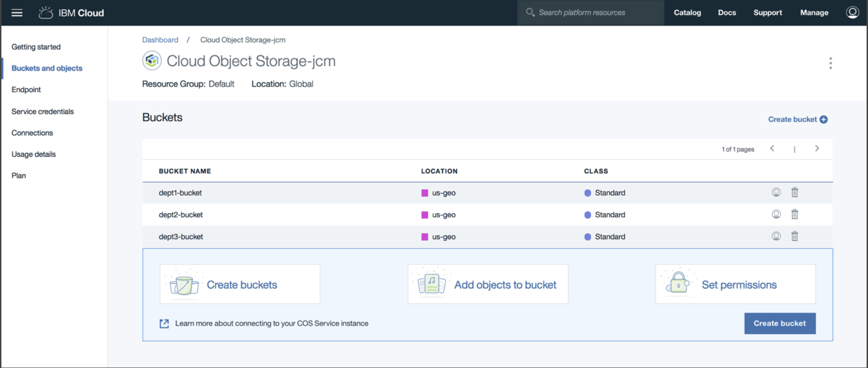Open the Create buckets card

point(240,284)
